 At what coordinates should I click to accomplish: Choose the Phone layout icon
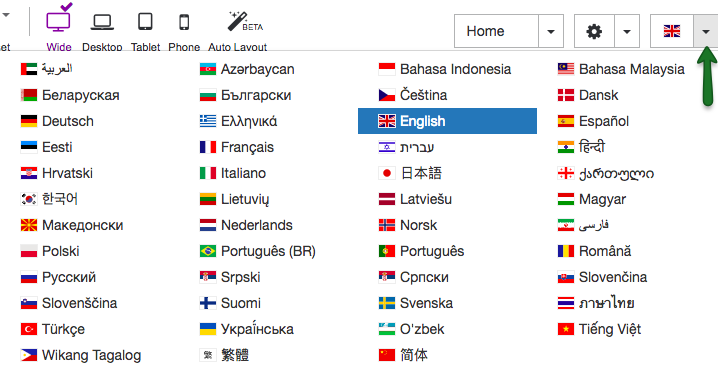point(184,22)
